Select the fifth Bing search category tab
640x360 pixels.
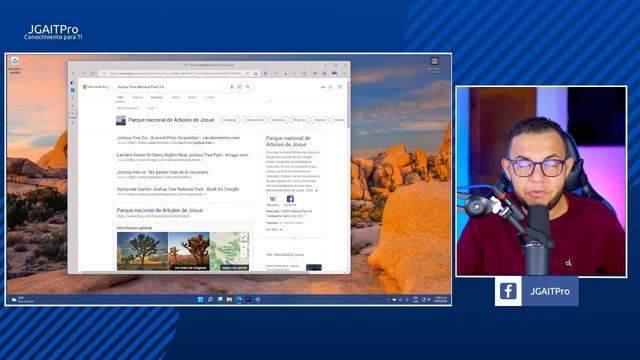click(x=192, y=98)
